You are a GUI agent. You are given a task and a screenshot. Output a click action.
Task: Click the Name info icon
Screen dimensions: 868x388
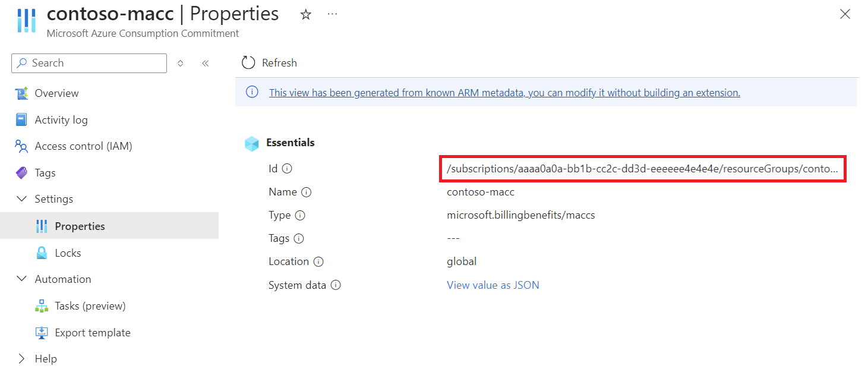point(307,192)
